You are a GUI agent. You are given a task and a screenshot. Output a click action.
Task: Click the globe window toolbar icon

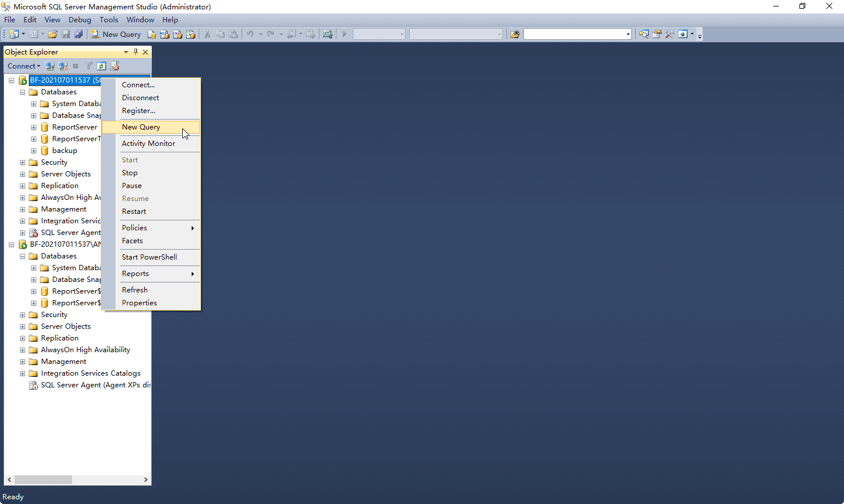point(683,34)
